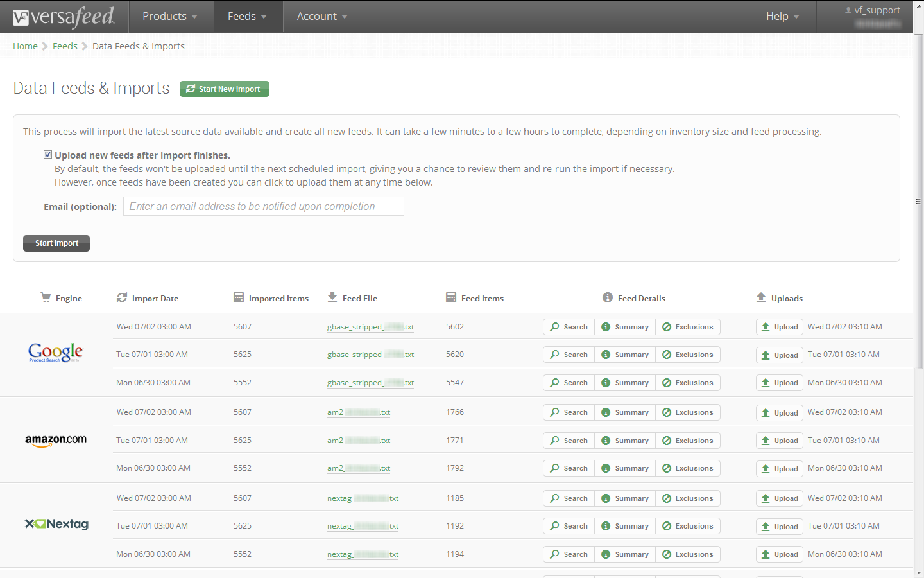924x578 pixels.
Task: Open the Feeds menu
Action: (248, 17)
